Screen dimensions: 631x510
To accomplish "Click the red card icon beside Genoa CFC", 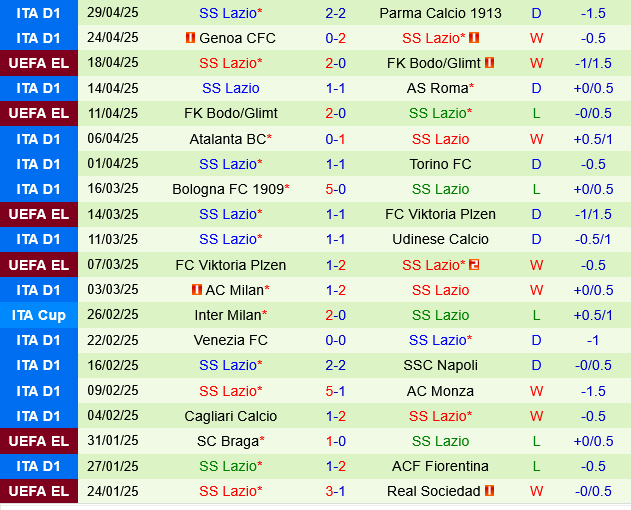I will pos(190,38).
